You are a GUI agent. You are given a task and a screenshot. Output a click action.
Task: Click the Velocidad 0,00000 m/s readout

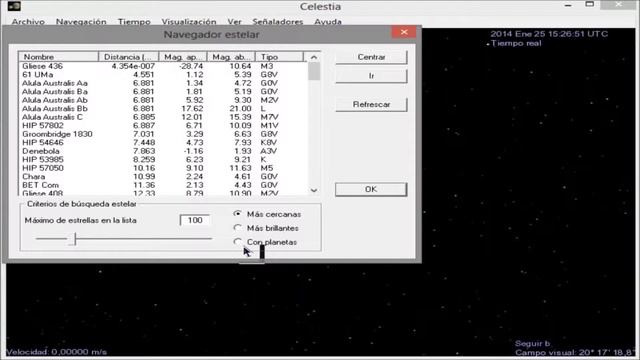[56, 352]
